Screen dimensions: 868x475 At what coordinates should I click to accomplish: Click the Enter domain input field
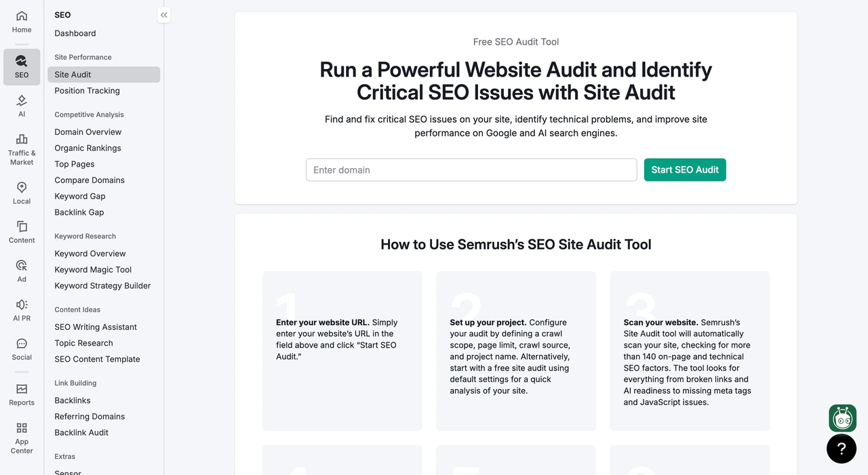coord(471,170)
